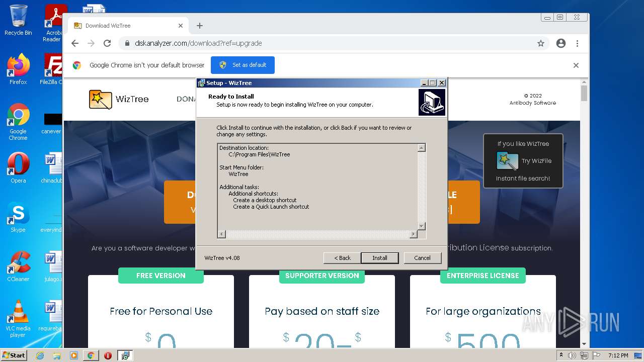Go Back in the setup wizard
Viewport: 644px width, 362px height.
(342, 258)
